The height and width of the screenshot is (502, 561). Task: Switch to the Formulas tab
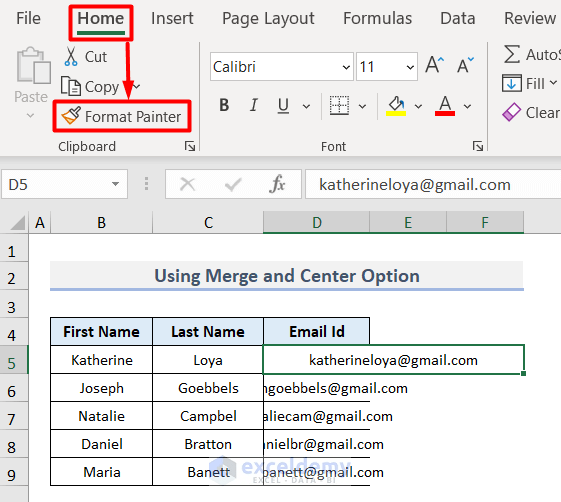(x=377, y=18)
